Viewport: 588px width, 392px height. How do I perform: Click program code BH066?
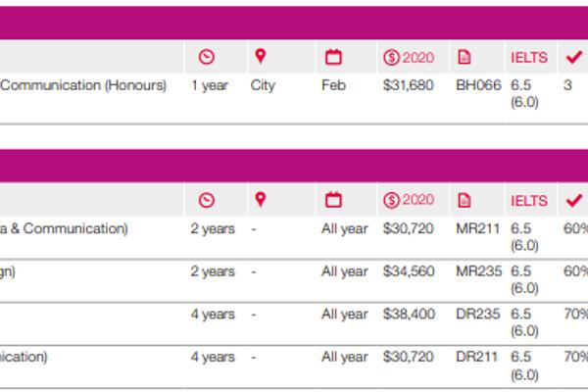tap(477, 85)
